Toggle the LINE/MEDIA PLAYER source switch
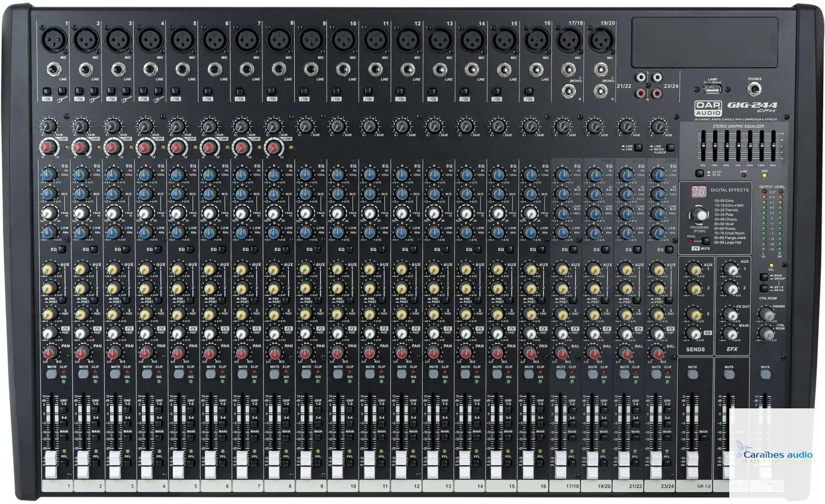This screenshot has height=504, width=825. [670, 148]
